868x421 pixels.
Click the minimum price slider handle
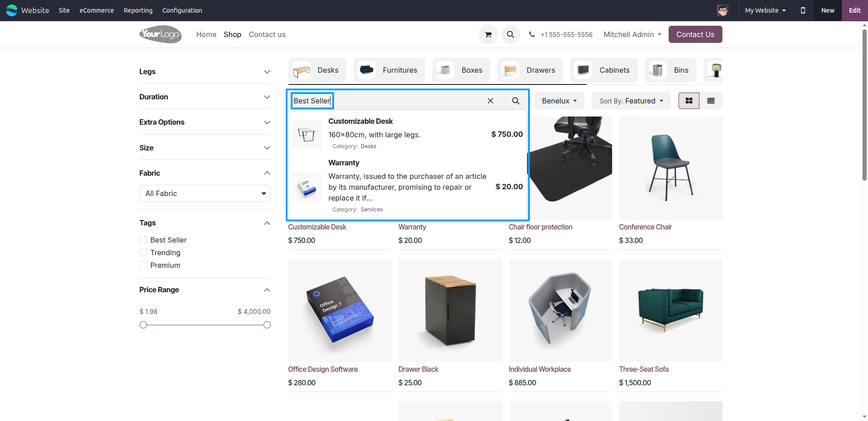tap(143, 325)
